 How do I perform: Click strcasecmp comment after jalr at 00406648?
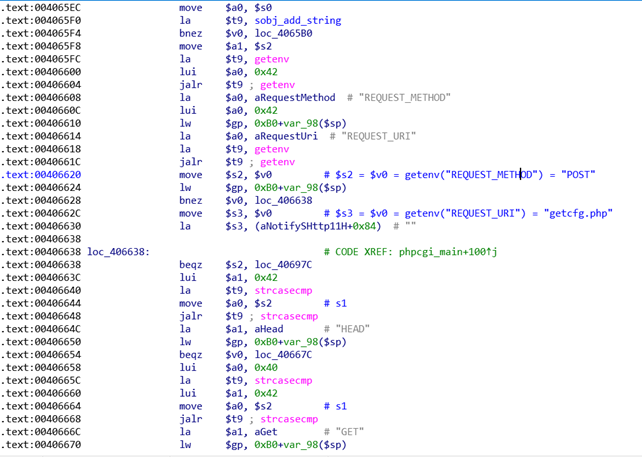click(x=289, y=316)
